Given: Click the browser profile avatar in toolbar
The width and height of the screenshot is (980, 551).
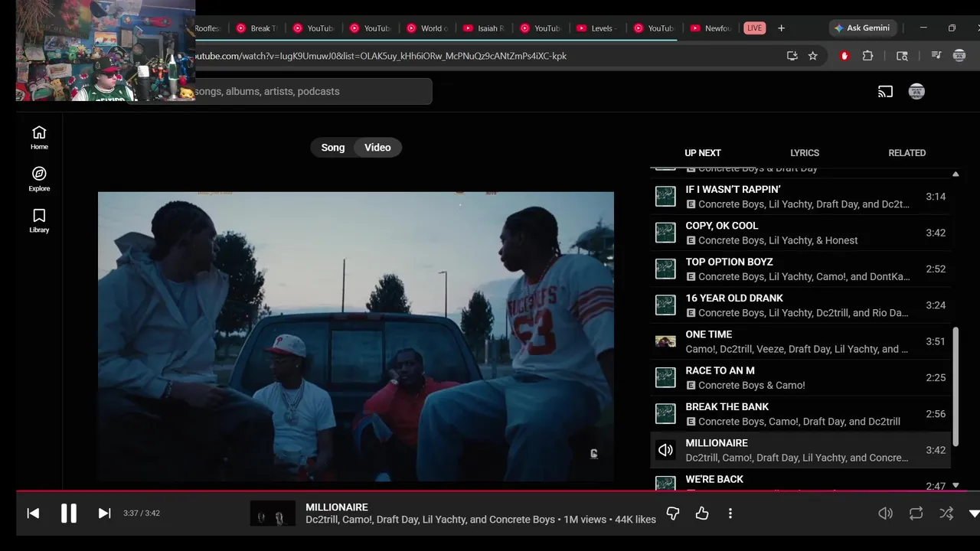Looking at the screenshot, I should (x=959, y=56).
